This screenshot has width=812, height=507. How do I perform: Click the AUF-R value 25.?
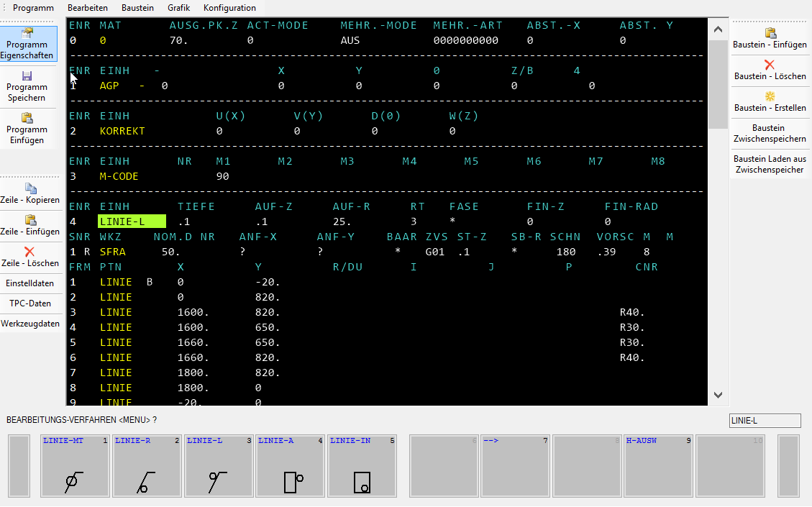coord(342,221)
